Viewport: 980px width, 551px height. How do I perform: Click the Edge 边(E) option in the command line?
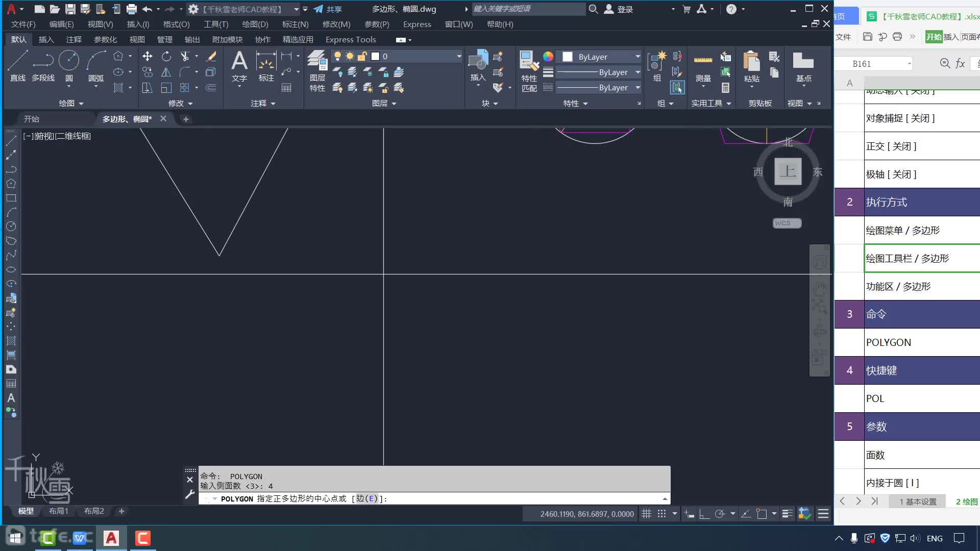pyautogui.click(x=367, y=498)
